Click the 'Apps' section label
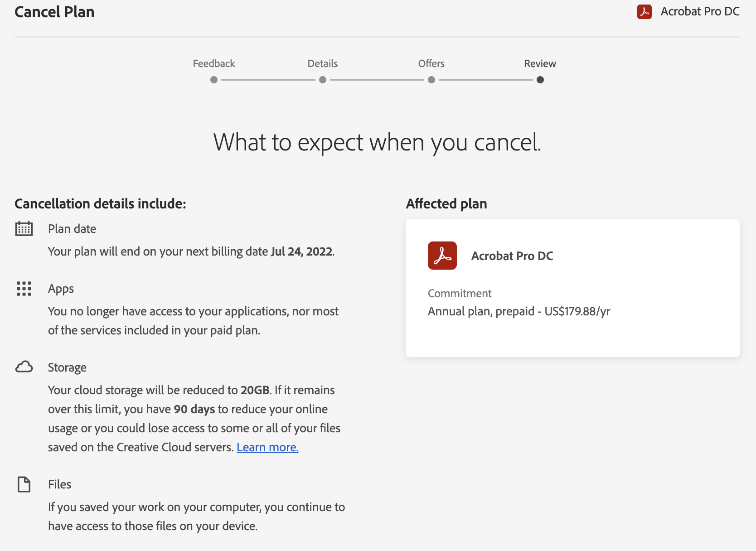Screen dimensions: 756x551 click(61, 289)
